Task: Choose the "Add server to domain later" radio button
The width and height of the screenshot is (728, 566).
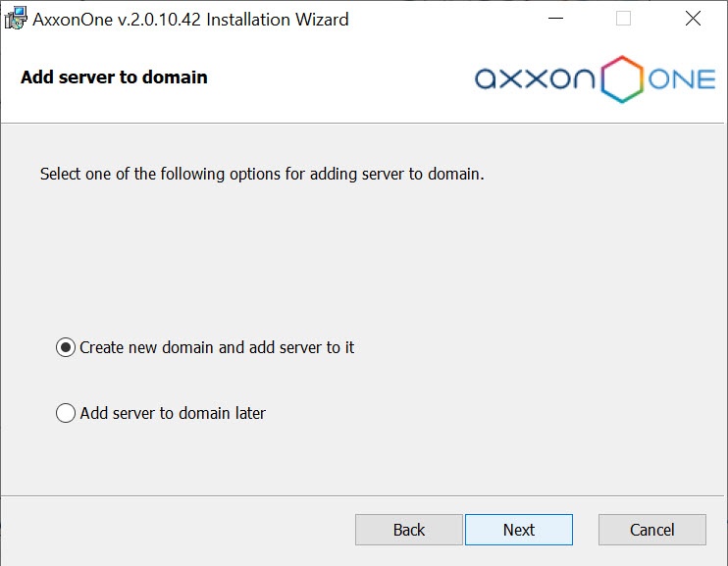Action: click(66, 413)
